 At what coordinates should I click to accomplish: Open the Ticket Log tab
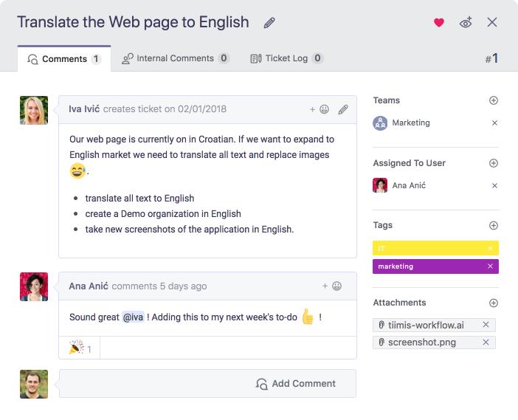point(286,58)
